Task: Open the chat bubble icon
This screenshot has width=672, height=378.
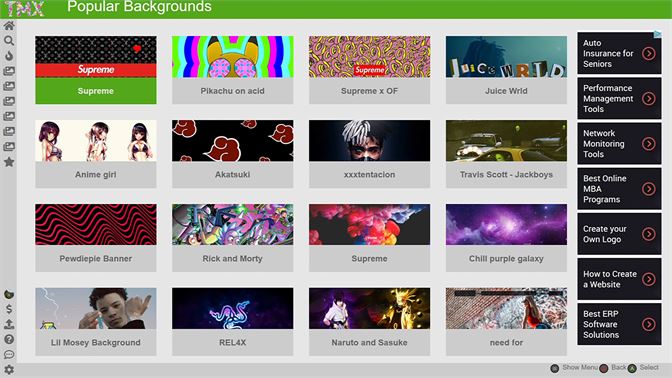Action: click(x=9, y=354)
